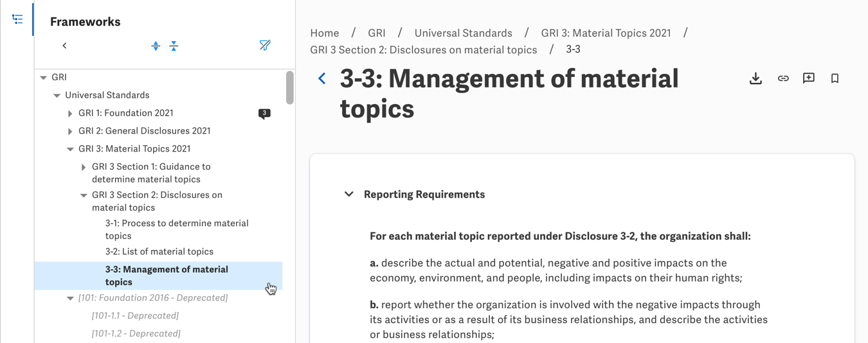Collapse the GRI root node
868x343 pixels.
click(44, 78)
